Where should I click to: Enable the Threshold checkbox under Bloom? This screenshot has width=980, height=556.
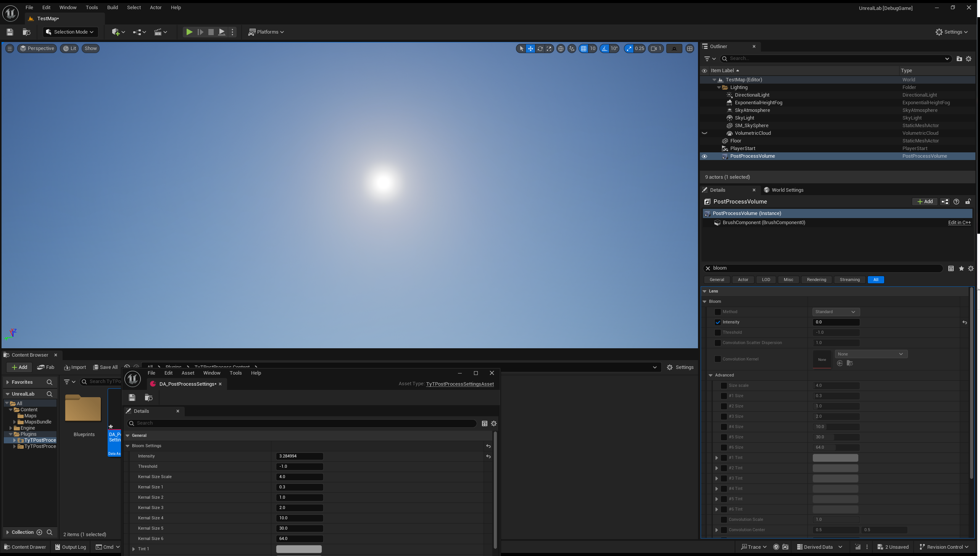pos(718,332)
